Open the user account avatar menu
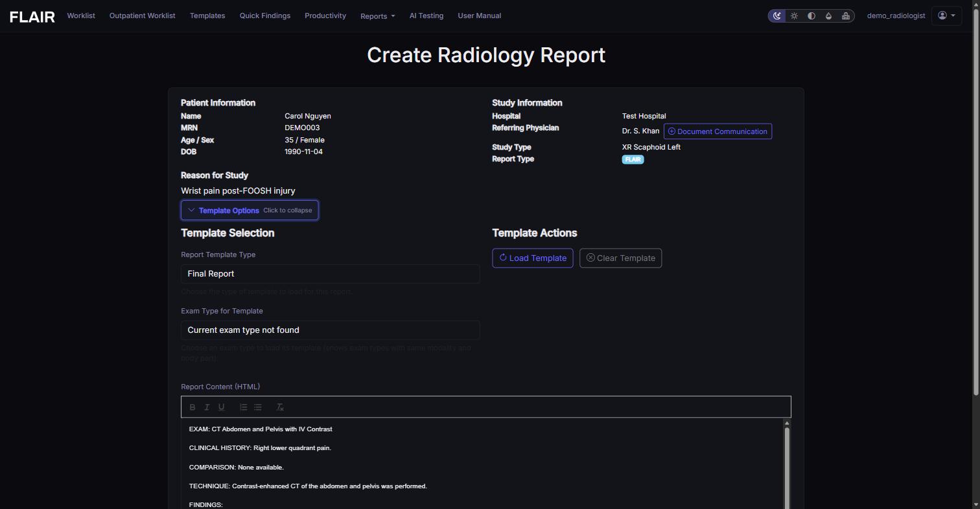The width and height of the screenshot is (980, 509). pos(946,16)
